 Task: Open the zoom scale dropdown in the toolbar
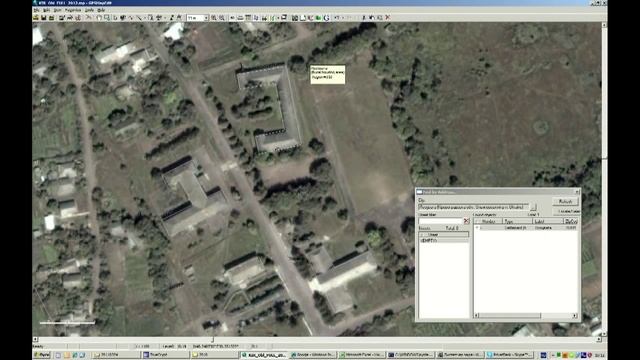pos(206,18)
